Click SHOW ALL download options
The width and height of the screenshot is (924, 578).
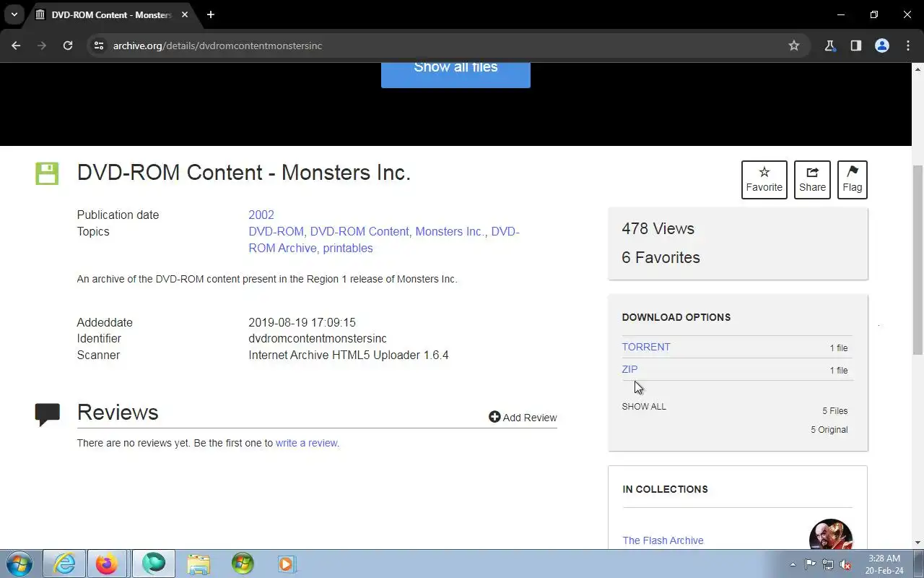click(644, 407)
